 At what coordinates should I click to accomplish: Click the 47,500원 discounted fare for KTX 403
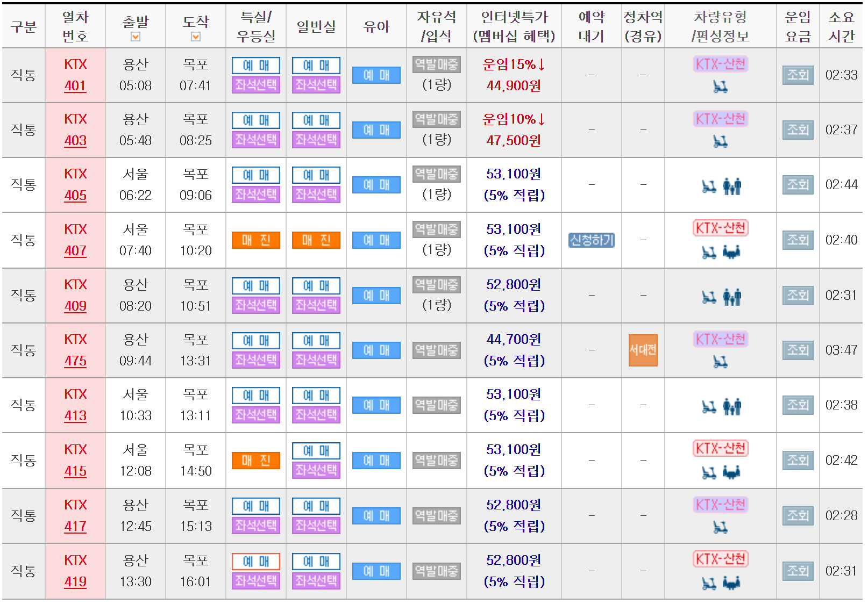click(x=514, y=141)
